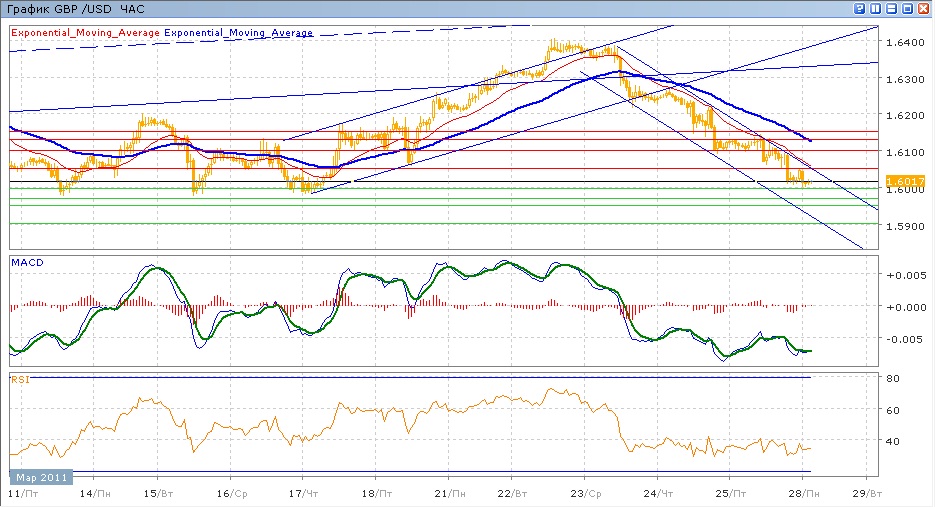Select the RSI indicator label

(x=19, y=379)
